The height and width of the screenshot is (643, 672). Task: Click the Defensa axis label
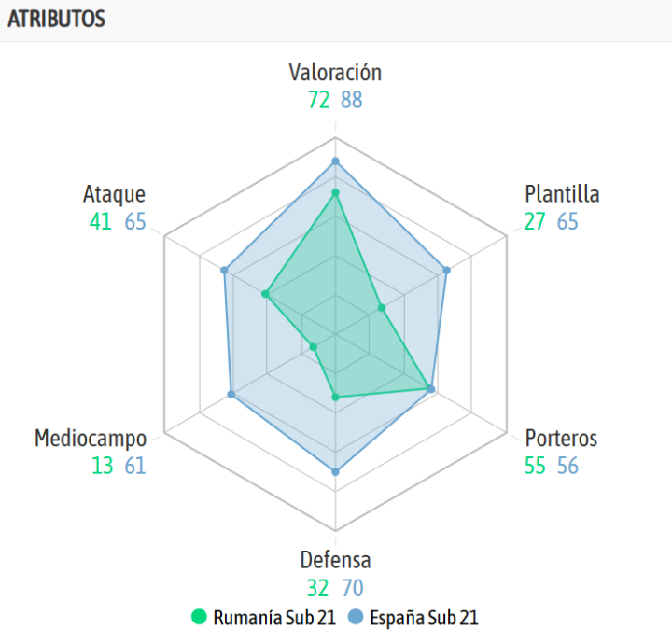[x=335, y=560]
